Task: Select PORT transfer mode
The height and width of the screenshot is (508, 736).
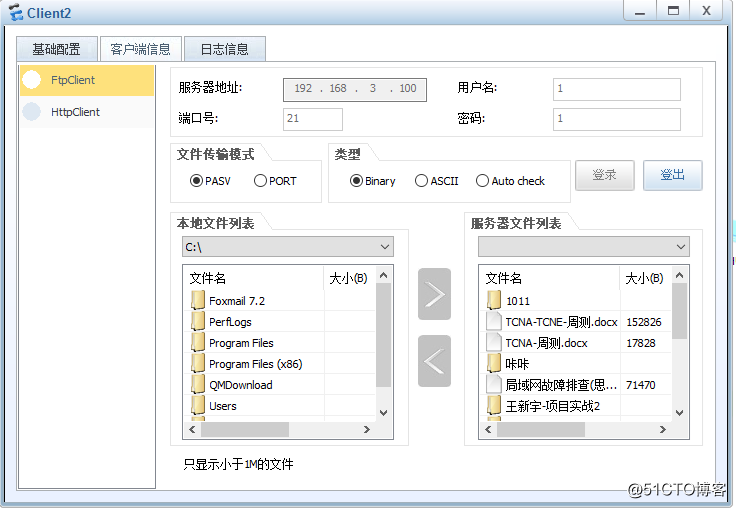Action: [275, 181]
